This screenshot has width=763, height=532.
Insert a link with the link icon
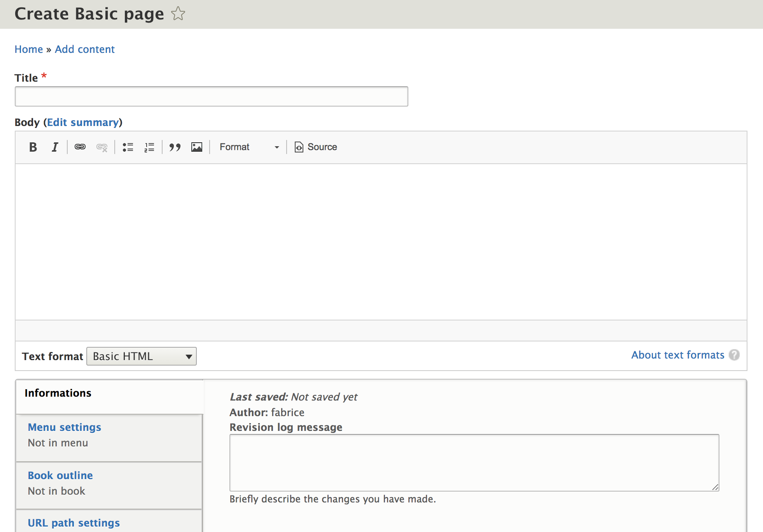click(80, 147)
